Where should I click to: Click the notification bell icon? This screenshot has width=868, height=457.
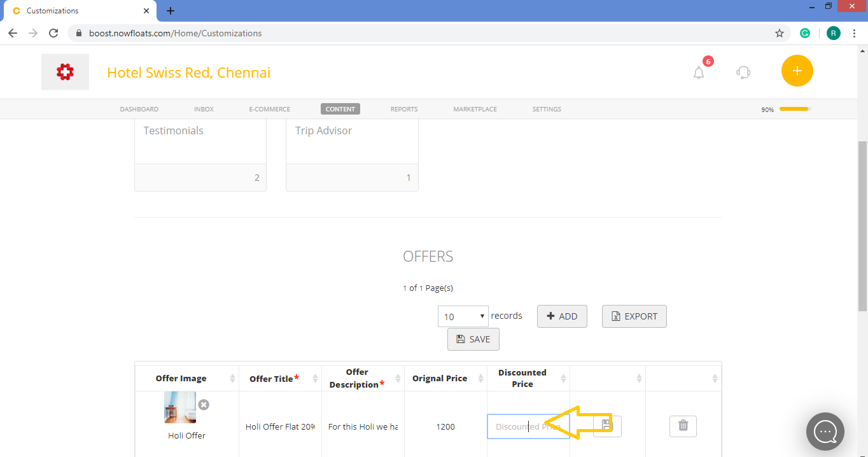click(x=699, y=72)
